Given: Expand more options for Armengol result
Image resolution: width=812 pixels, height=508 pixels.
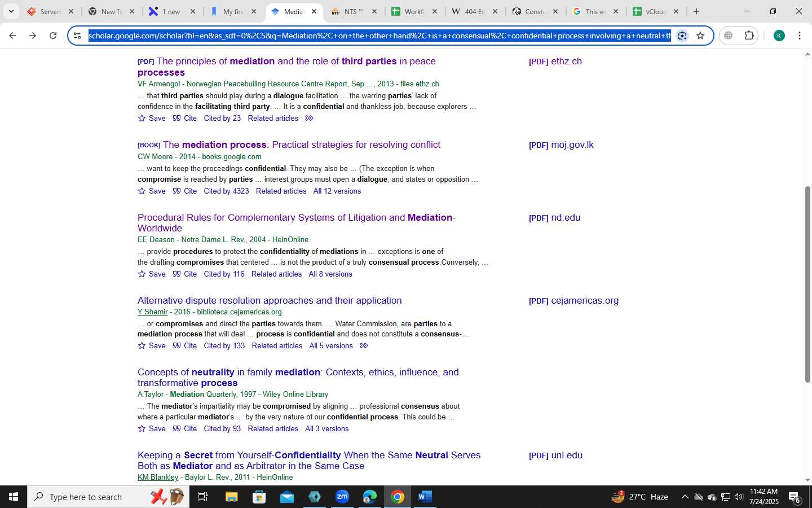Looking at the screenshot, I should (309, 118).
